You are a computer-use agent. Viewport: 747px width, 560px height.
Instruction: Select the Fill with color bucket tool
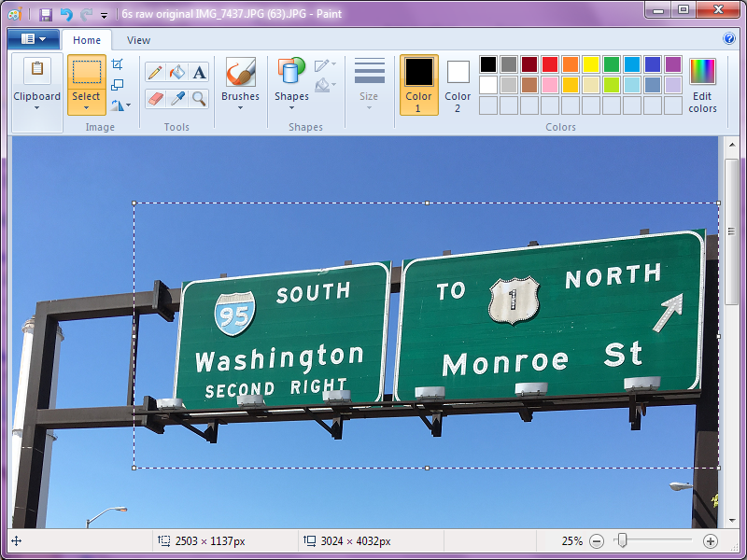(177, 73)
